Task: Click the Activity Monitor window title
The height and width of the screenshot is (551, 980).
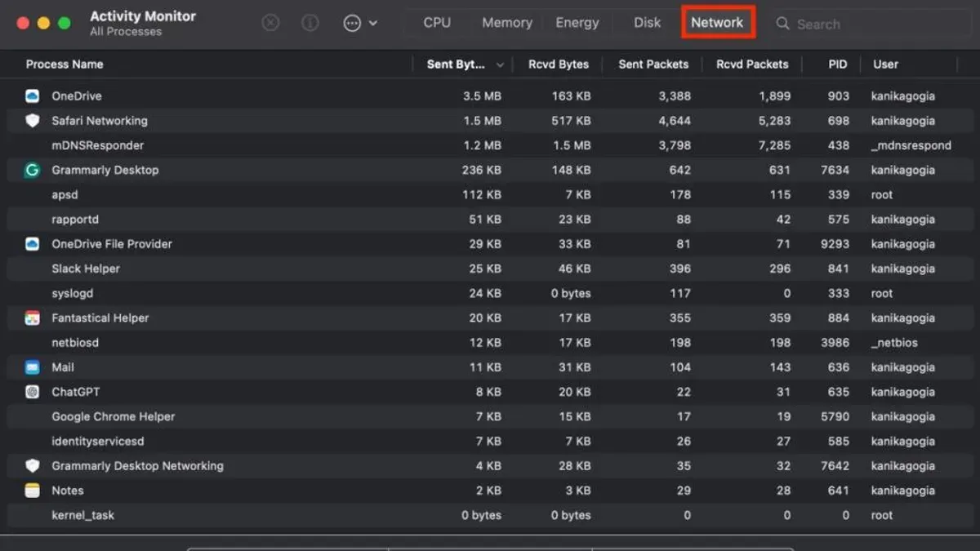Action: pyautogui.click(x=143, y=16)
